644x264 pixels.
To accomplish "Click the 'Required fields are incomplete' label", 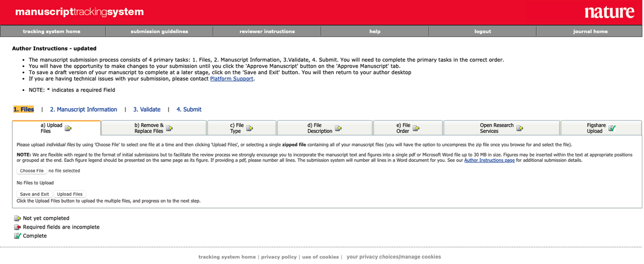I will pos(61,227).
